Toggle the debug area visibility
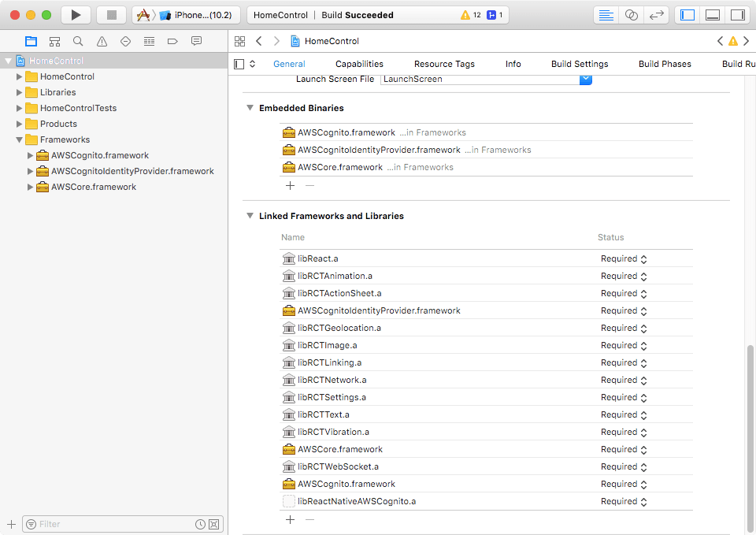 coord(712,15)
